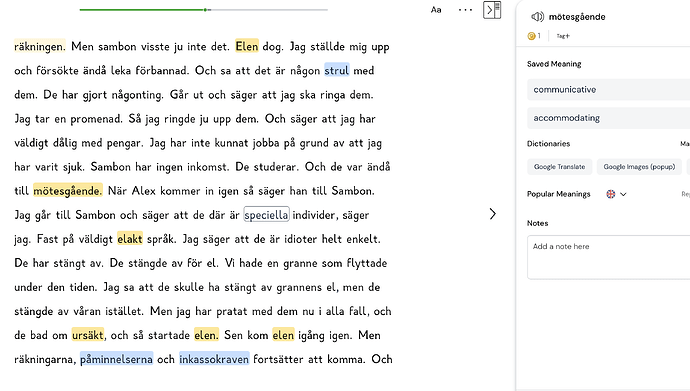Add a tag with Tag+
Screen dimensions: 690x391
563,36
